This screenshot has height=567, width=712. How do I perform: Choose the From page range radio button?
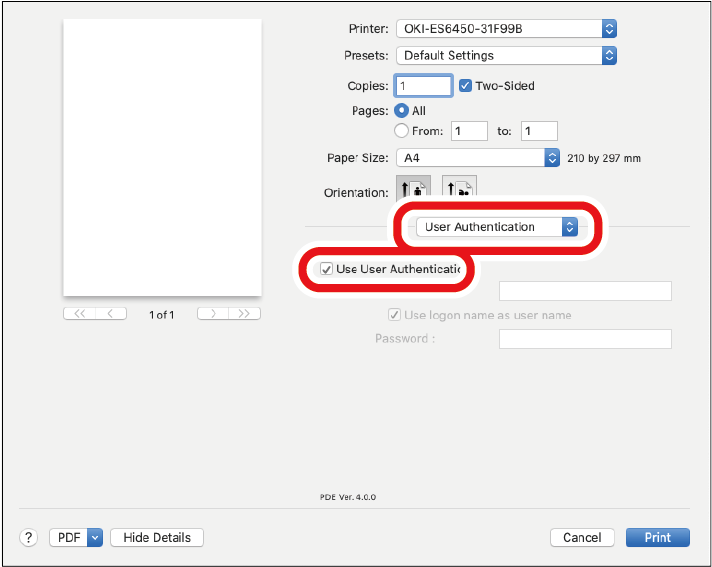pyautogui.click(x=402, y=131)
